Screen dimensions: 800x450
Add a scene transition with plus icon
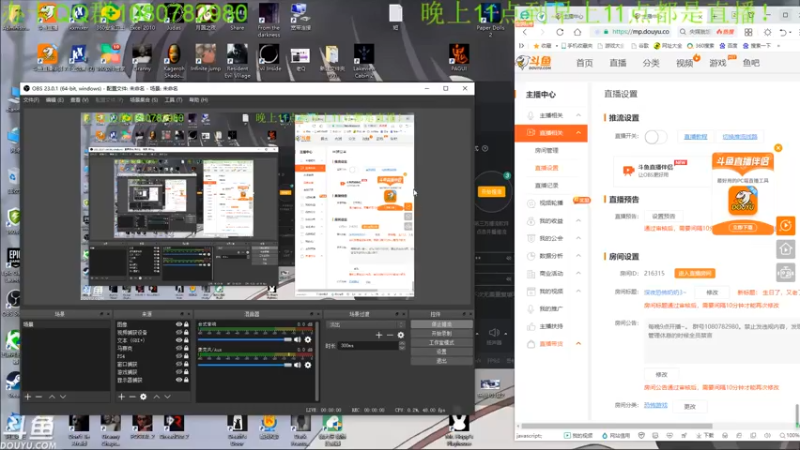coord(379,335)
